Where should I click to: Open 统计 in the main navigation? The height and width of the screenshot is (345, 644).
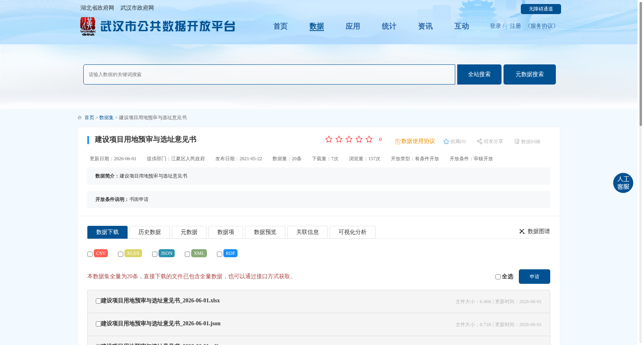(389, 26)
